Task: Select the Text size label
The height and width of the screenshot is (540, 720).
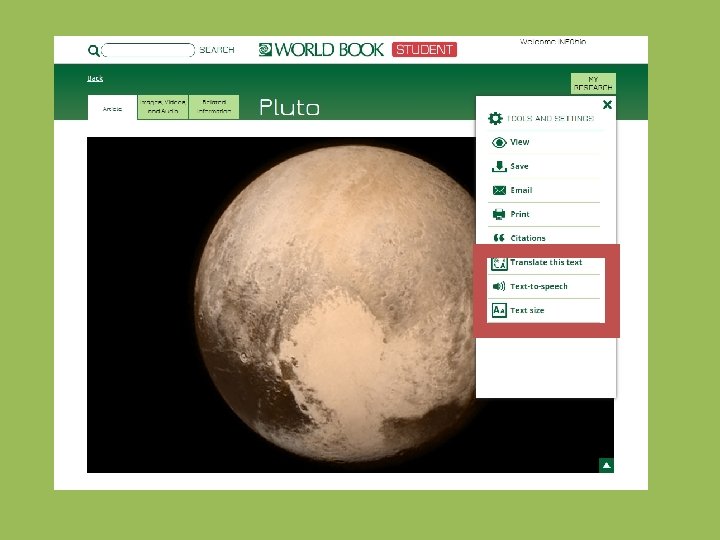Action: click(527, 310)
